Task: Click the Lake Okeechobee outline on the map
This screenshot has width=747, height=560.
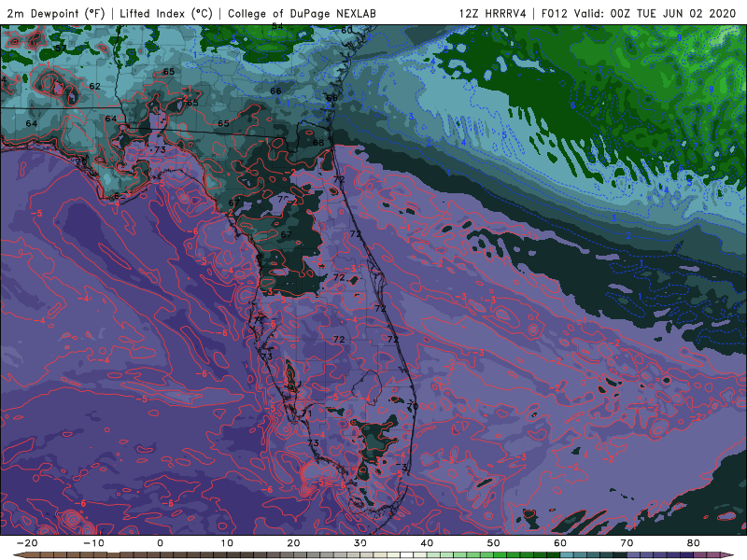Action: (367, 386)
